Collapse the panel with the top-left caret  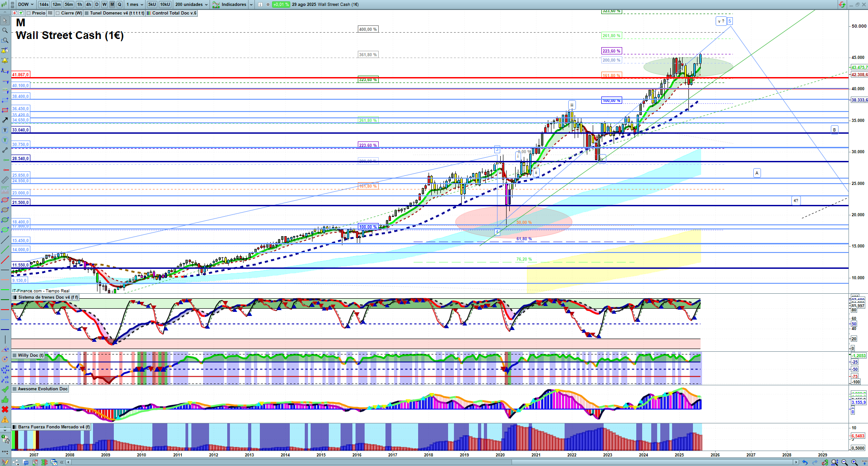coord(5,12)
